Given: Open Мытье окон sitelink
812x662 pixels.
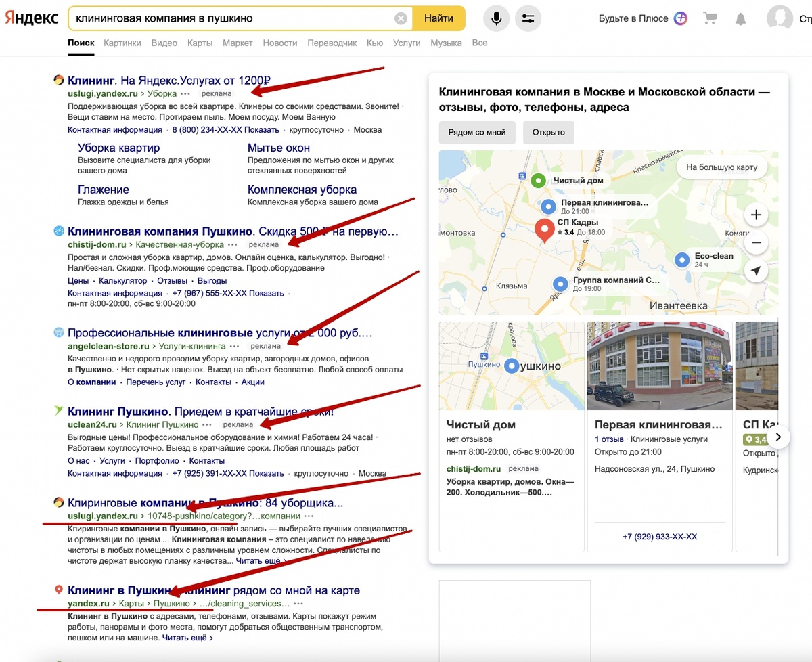Looking at the screenshot, I should tap(279, 148).
